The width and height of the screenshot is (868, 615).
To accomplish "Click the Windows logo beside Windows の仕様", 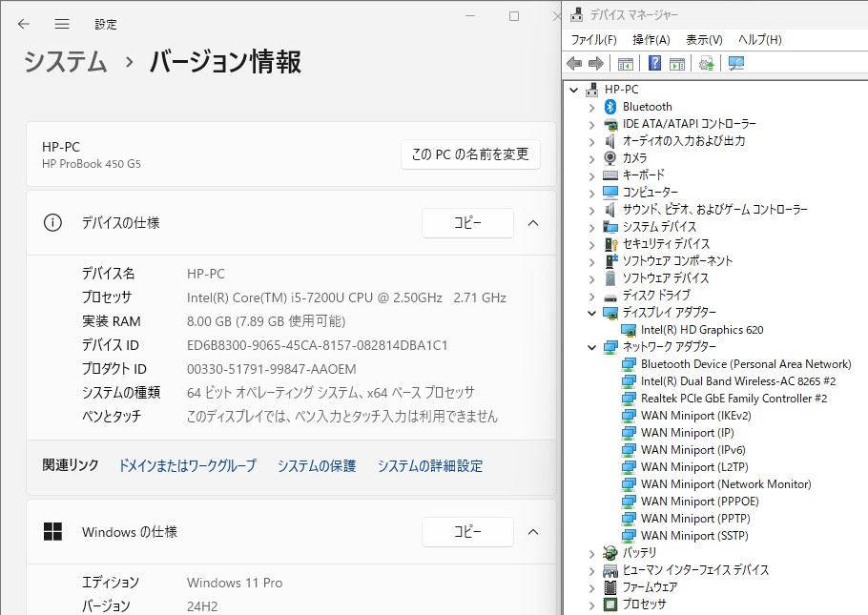I will (x=52, y=531).
